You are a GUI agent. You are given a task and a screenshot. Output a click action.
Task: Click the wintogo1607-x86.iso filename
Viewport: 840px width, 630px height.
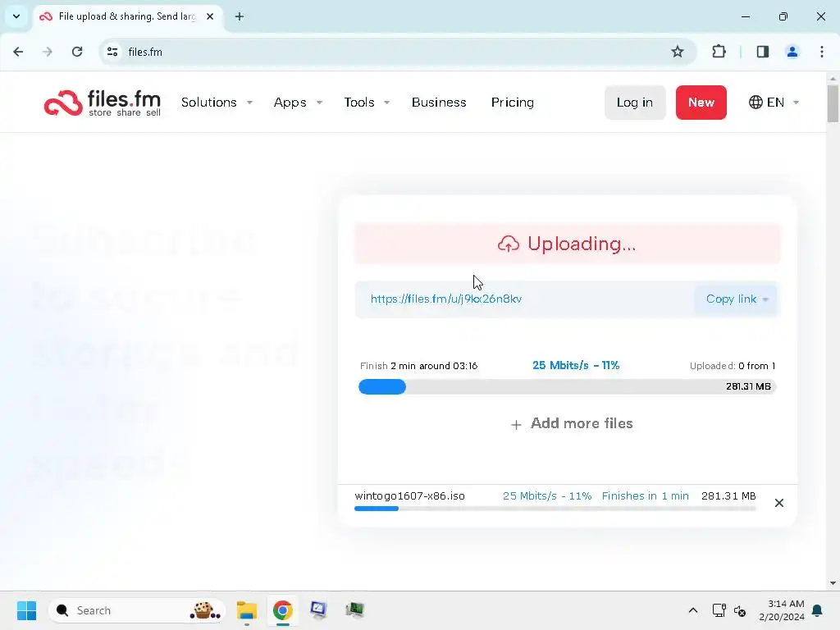click(x=409, y=496)
